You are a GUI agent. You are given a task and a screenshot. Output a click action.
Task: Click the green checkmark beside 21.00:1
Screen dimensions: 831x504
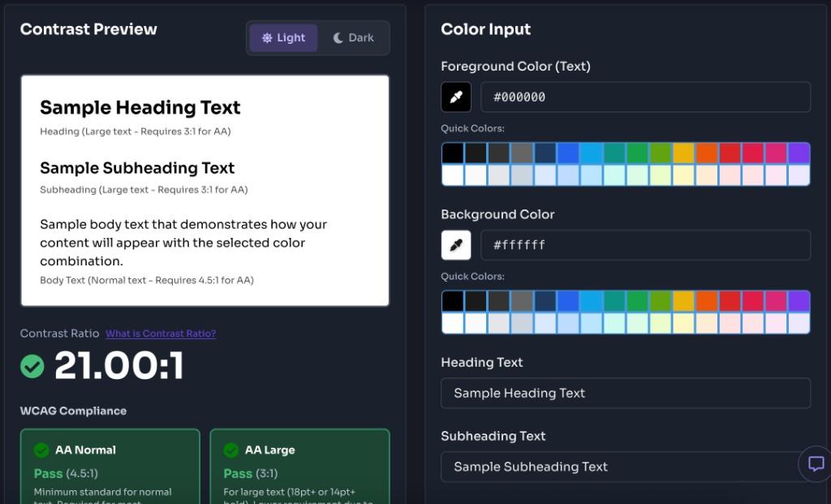click(32, 366)
